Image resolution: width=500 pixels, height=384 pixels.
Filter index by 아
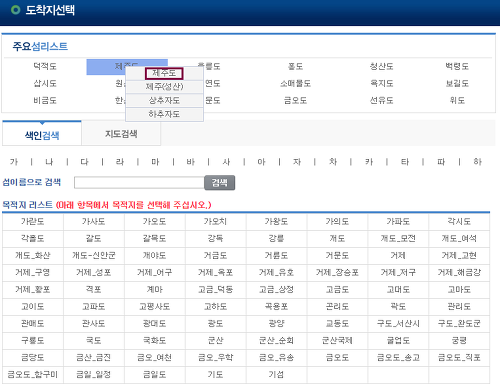261,162
